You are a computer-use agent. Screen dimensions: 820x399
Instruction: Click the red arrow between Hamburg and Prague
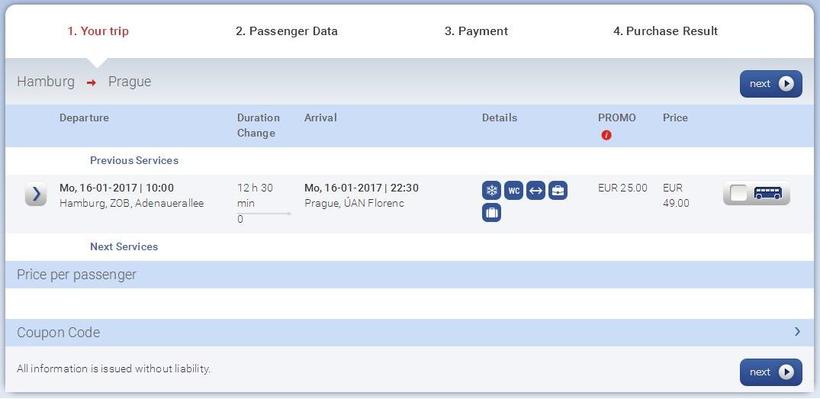point(92,83)
